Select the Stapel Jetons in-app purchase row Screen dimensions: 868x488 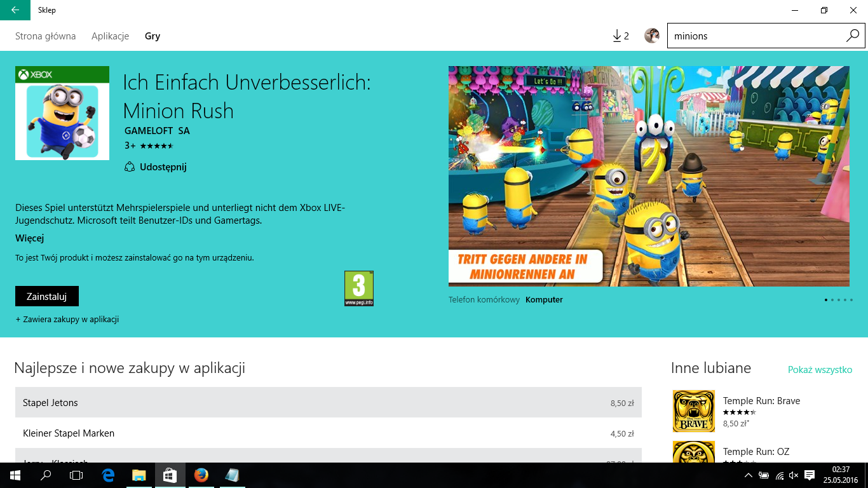pos(329,402)
